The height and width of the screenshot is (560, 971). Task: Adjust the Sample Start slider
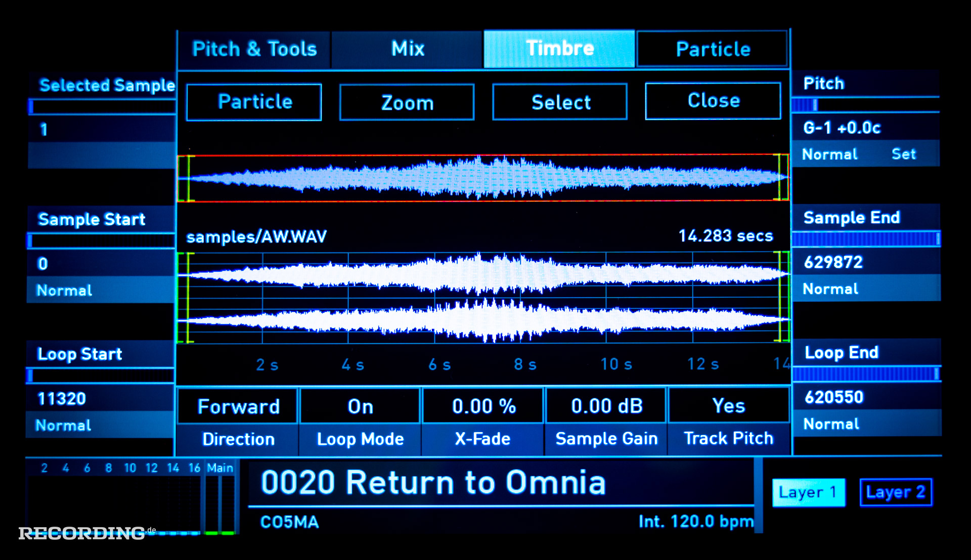(x=101, y=241)
